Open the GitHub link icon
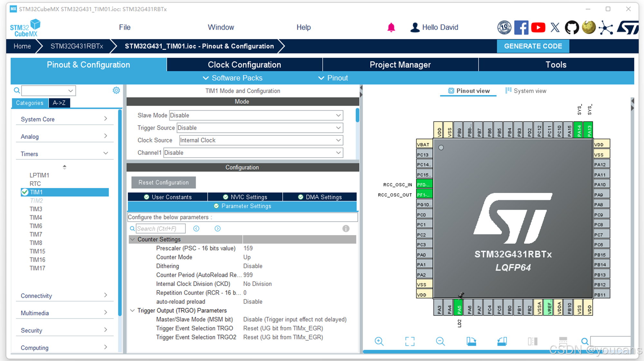 (x=572, y=27)
